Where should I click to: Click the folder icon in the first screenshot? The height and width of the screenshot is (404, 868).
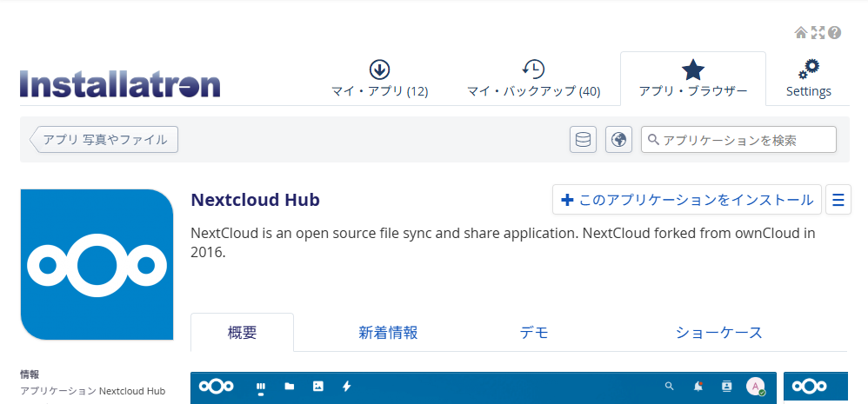pyautogui.click(x=289, y=387)
